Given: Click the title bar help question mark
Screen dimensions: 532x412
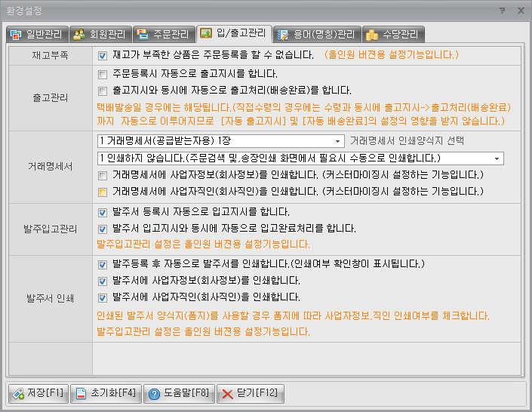Looking at the screenshot, I should (503, 11).
